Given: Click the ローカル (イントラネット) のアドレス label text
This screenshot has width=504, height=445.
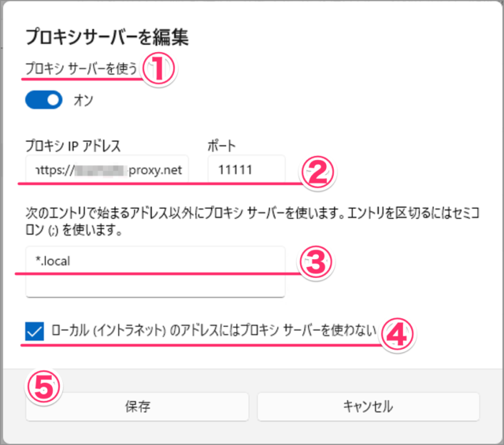Looking at the screenshot, I should pyautogui.click(x=213, y=330).
